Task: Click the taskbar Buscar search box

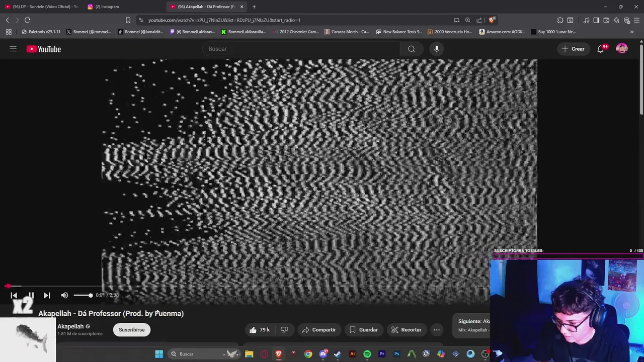Action: point(203,354)
